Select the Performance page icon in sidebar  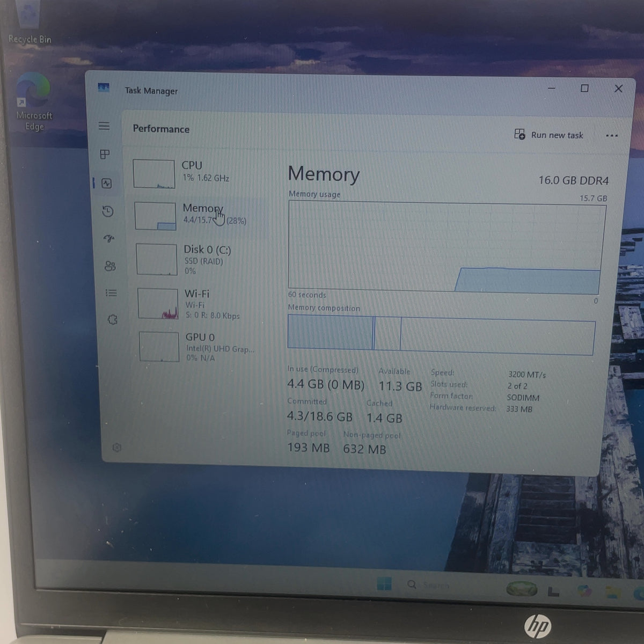point(107,184)
